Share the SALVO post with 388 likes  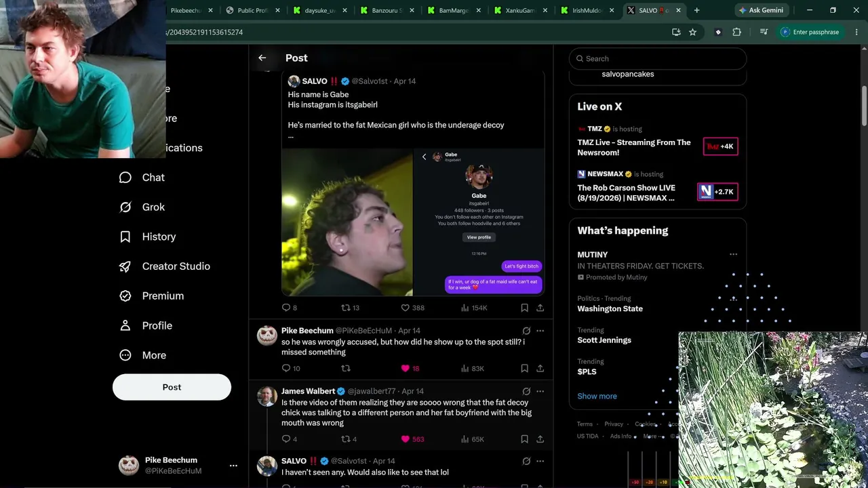tap(540, 308)
